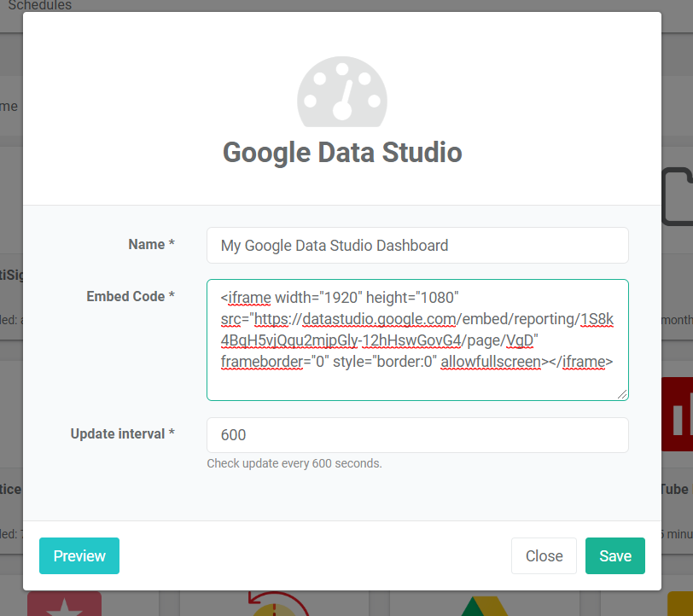Click the Preview button

[79, 555]
